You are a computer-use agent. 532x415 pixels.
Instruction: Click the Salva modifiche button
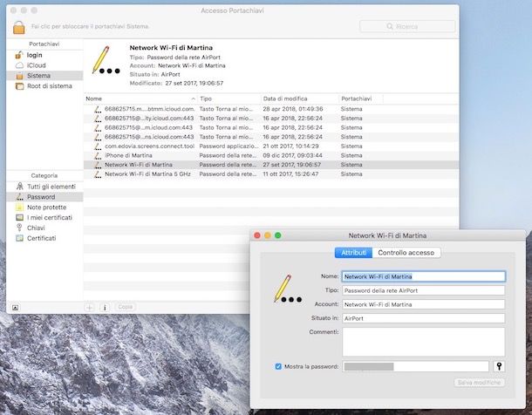(x=479, y=383)
